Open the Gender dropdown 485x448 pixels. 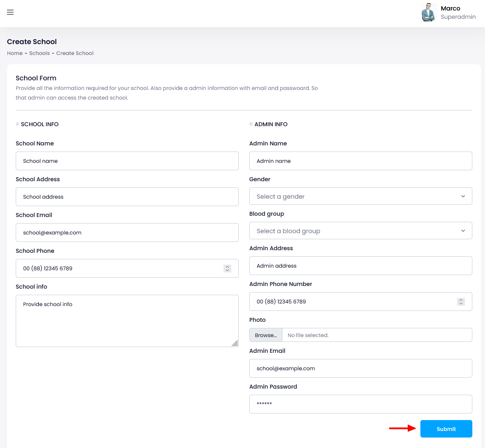[361, 196]
